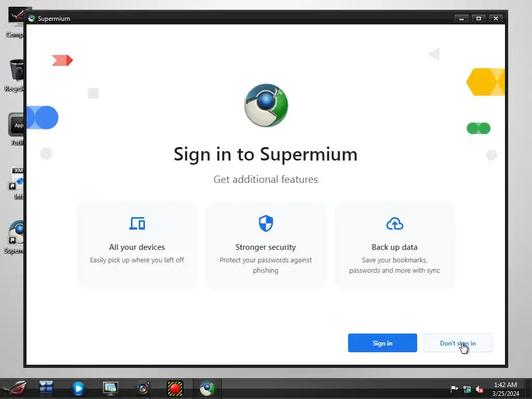The width and height of the screenshot is (532, 399).
Task: Select the Recycle Bin desktop icon
Action: 15,75
